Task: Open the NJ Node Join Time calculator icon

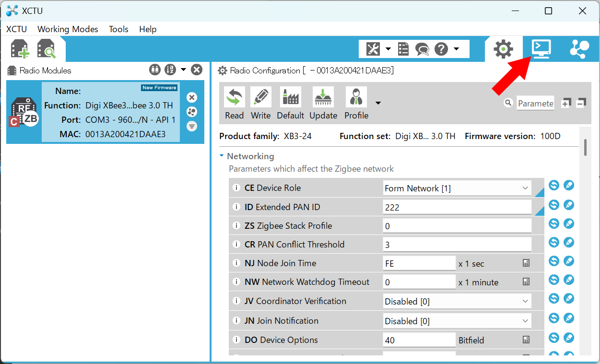Action: (x=526, y=263)
